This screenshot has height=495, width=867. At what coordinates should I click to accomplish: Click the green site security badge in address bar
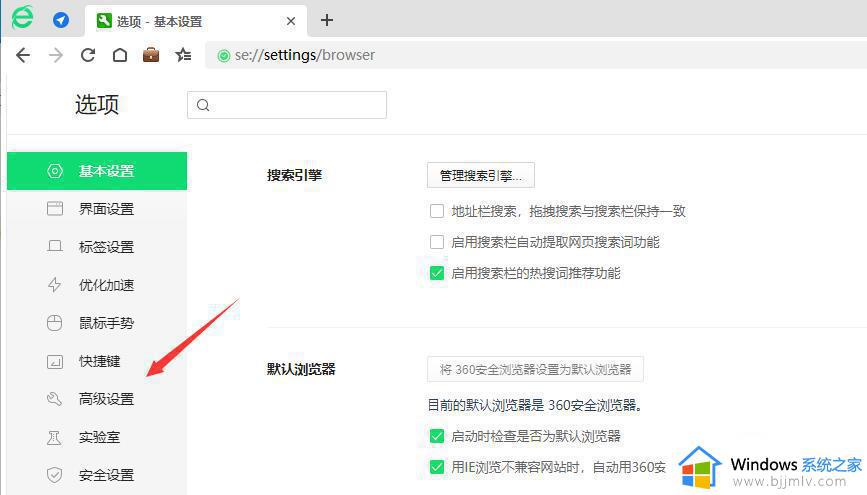pos(223,55)
